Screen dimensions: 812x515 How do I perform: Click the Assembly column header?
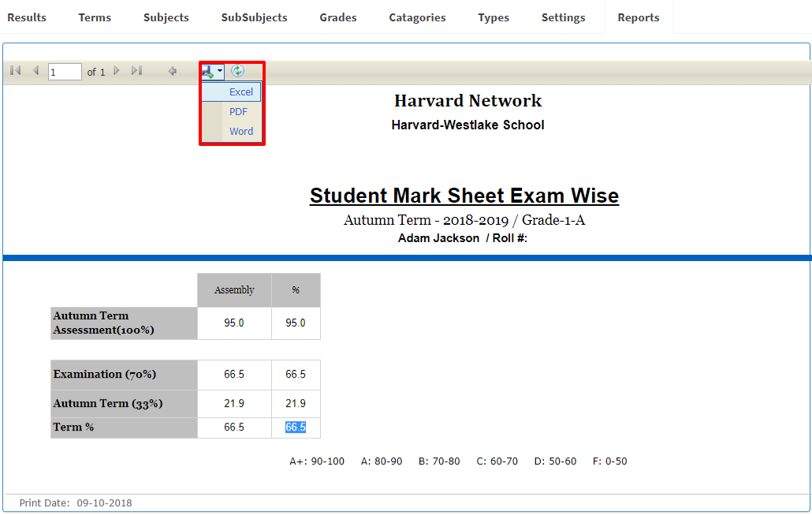click(x=234, y=290)
